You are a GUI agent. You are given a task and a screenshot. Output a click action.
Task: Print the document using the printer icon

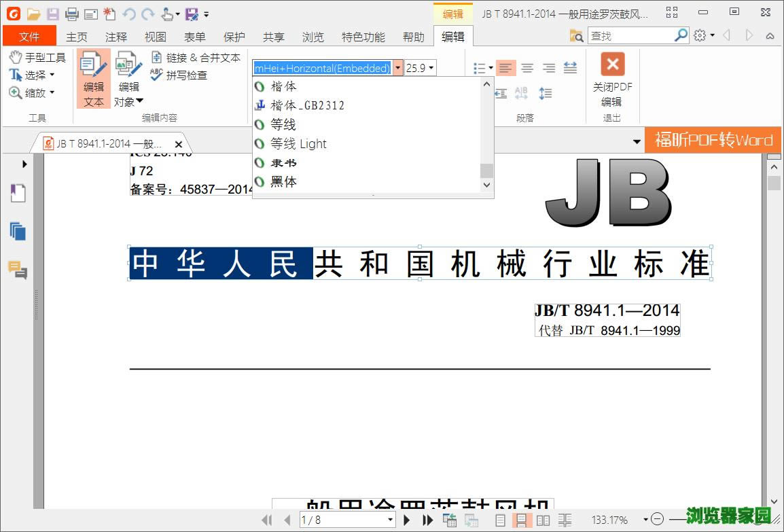71,14
